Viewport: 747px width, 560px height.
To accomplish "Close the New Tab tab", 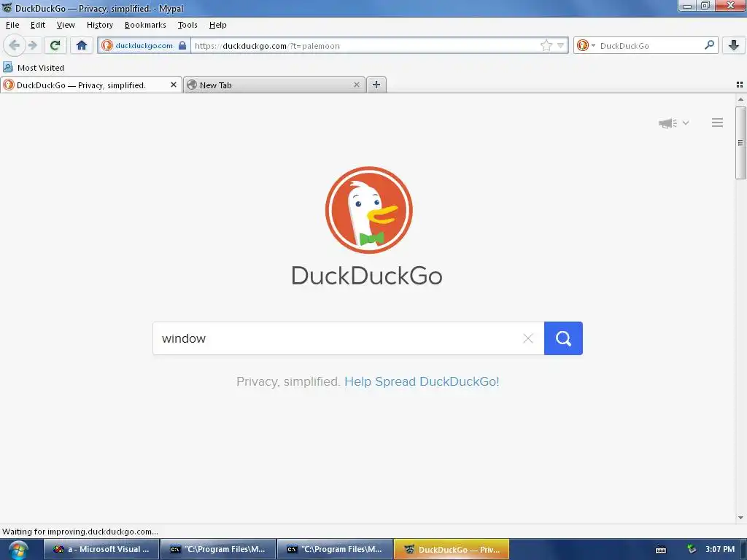I will pyautogui.click(x=356, y=85).
